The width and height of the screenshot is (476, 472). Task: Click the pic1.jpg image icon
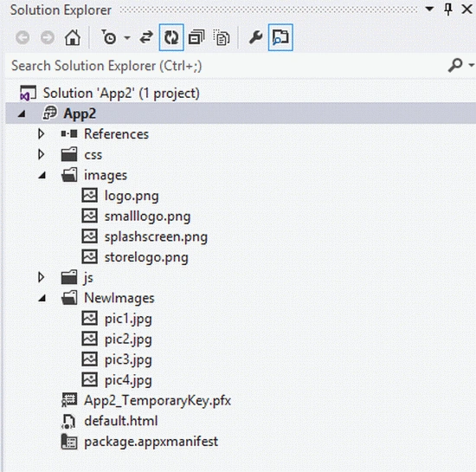90,319
